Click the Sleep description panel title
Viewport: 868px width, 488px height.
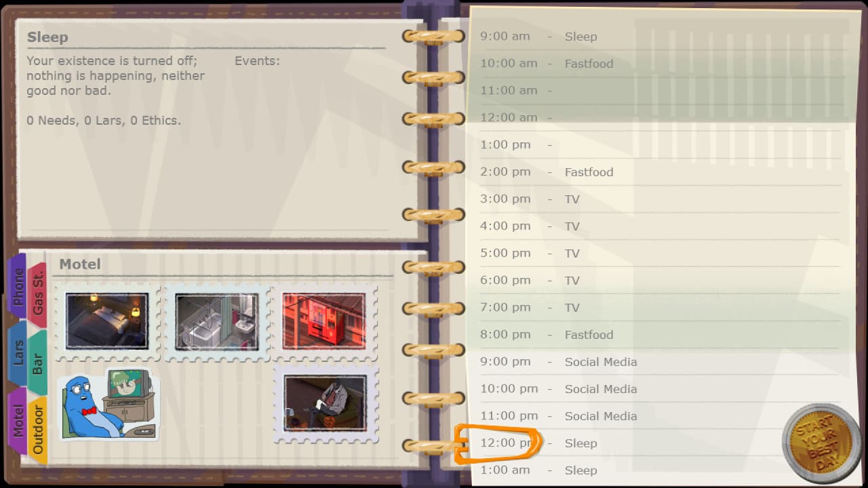point(47,37)
